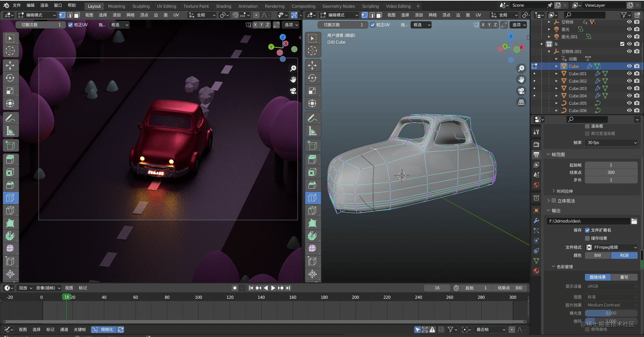This screenshot has width=644, height=337.
Task: Open 渲染 menu in top bar
Action: tap(44, 5)
